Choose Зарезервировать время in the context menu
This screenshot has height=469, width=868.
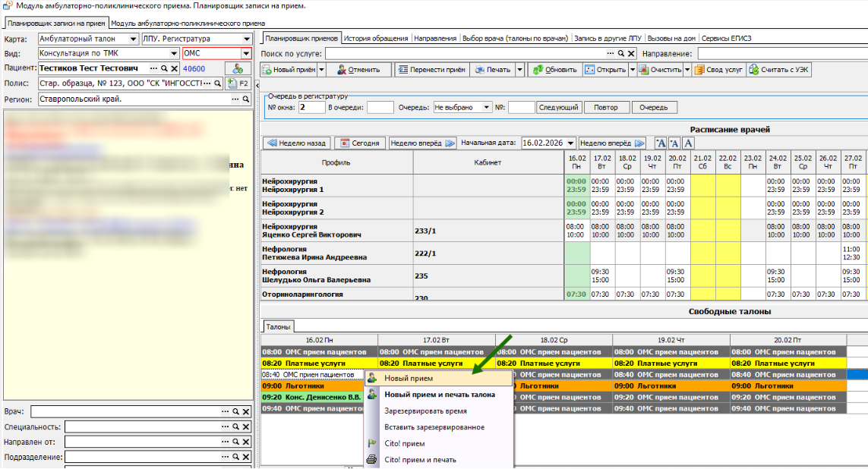(x=425, y=411)
